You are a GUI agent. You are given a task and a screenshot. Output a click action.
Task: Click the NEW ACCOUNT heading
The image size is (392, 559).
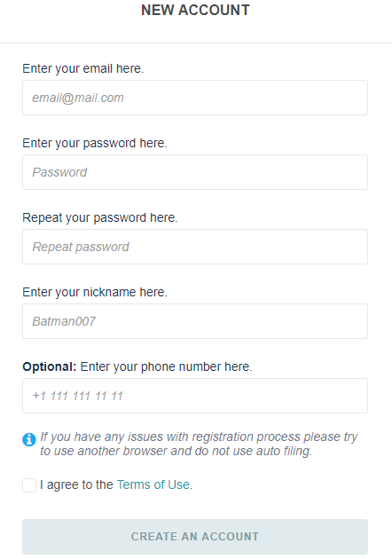point(195,10)
